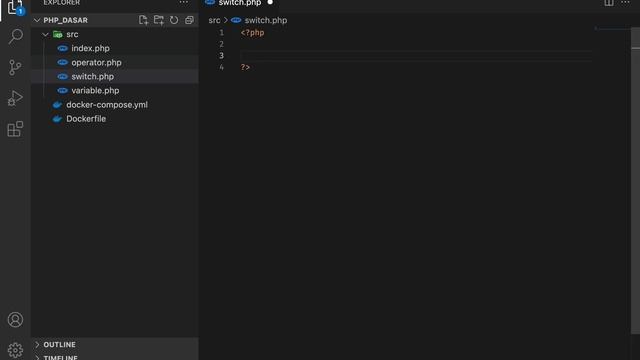Viewport: 640px width, 360px height.
Task: Open the Source Control view
Action: (x=15, y=67)
